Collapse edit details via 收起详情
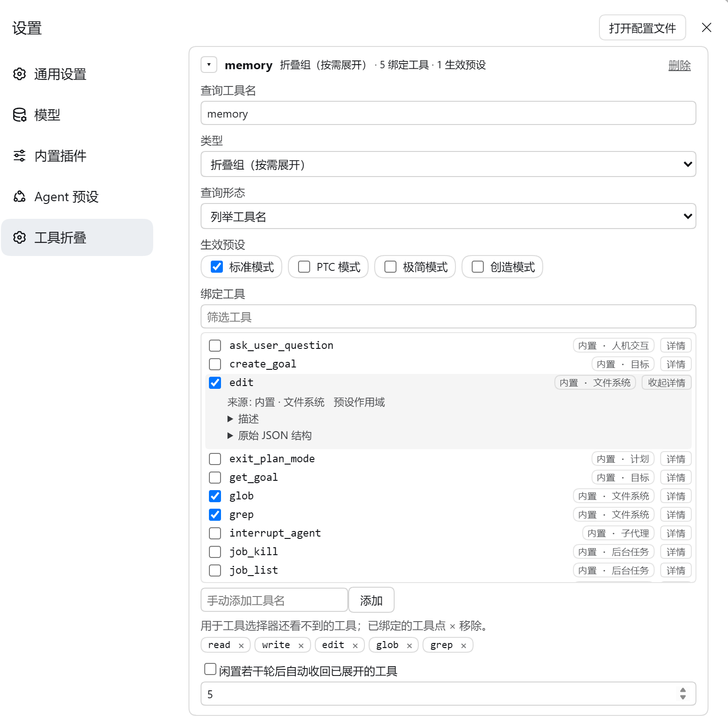Screen dimensions: 728x721 (667, 383)
